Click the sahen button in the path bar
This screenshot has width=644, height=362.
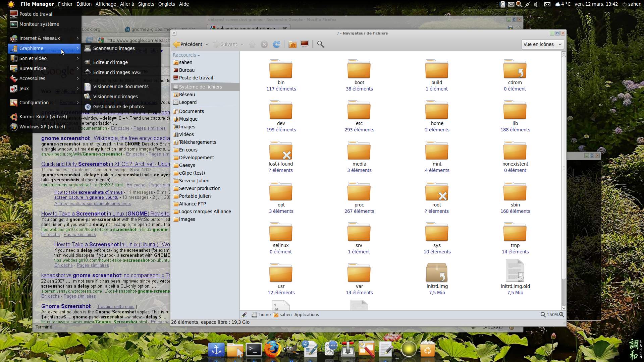point(282,315)
